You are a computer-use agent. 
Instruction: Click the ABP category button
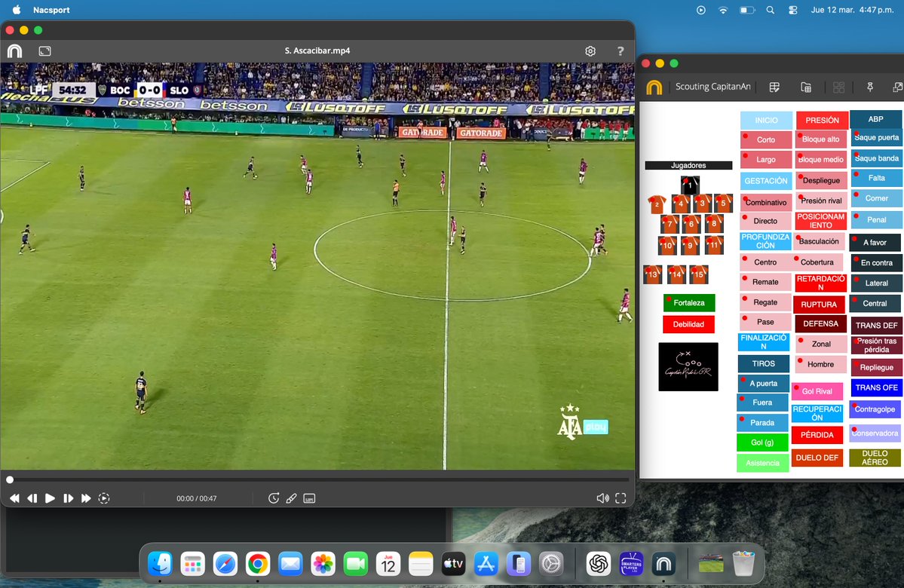point(876,119)
